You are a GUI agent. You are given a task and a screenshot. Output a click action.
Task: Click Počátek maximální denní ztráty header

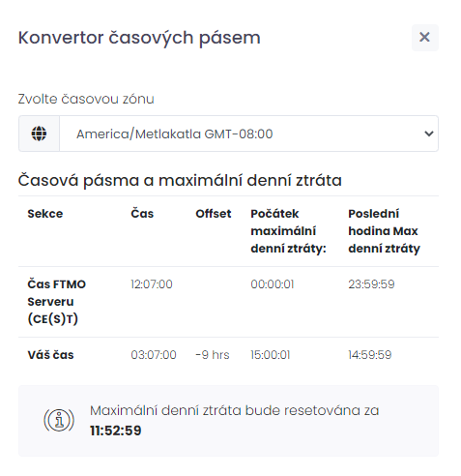pos(288,231)
